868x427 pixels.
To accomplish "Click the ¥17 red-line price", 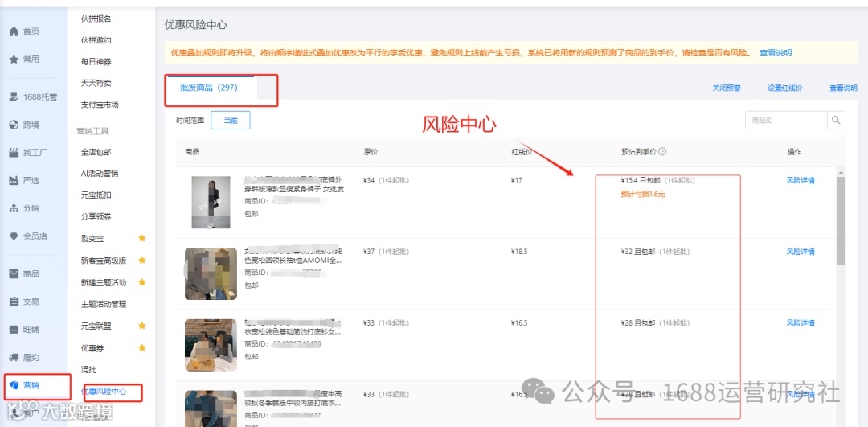I will pos(517,181).
